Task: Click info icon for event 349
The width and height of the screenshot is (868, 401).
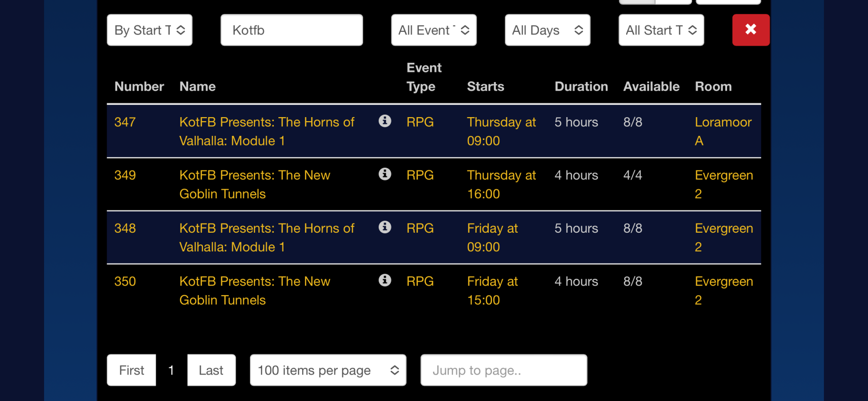Action: [x=385, y=174]
